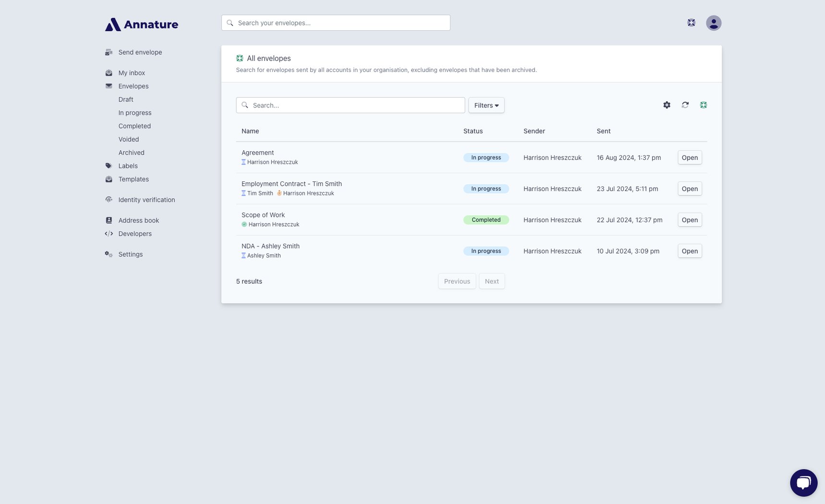Open the chat support bubble
This screenshot has height=504, width=825.
(x=803, y=483)
